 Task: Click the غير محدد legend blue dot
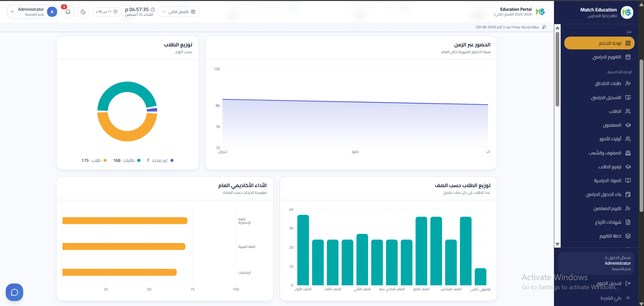pyautogui.click(x=172, y=161)
